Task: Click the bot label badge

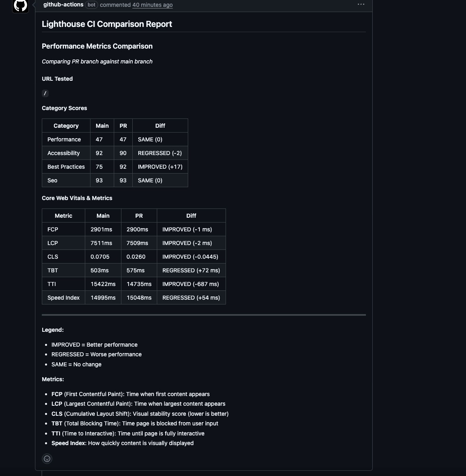Action: click(92, 5)
